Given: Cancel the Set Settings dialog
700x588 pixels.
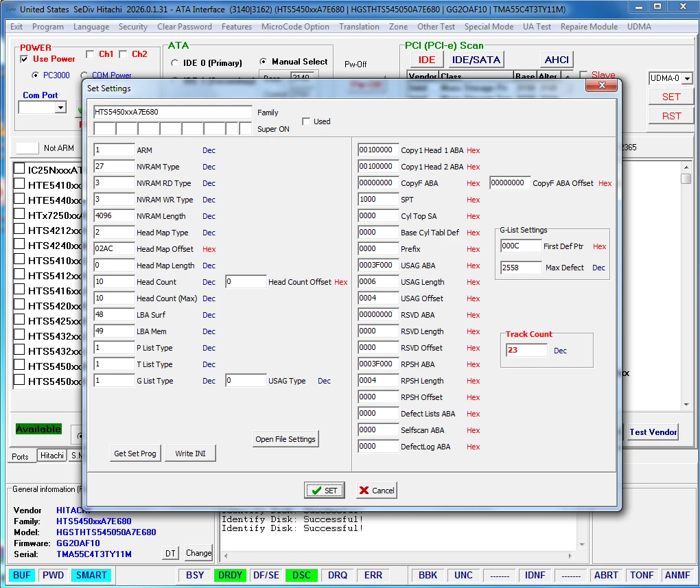Looking at the screenshot, I should pos(376,490).
